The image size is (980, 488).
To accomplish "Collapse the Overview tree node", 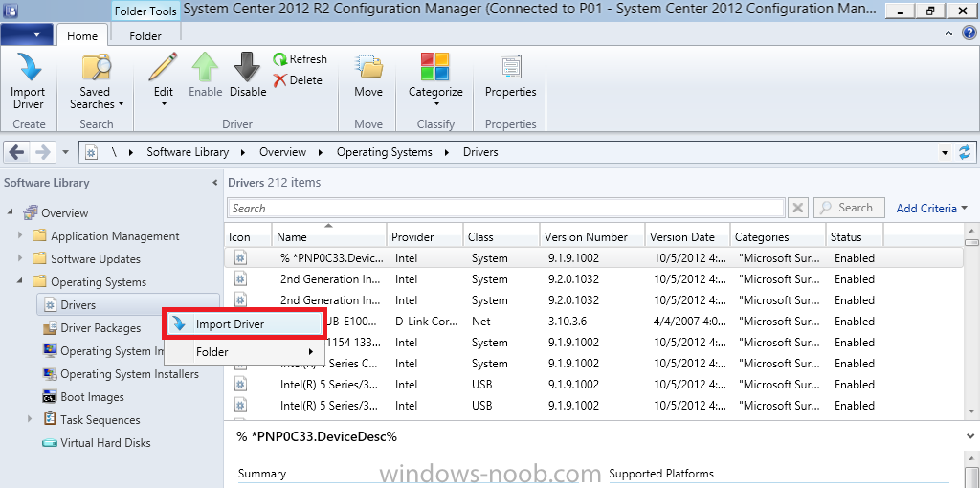I will click(11, 212).
